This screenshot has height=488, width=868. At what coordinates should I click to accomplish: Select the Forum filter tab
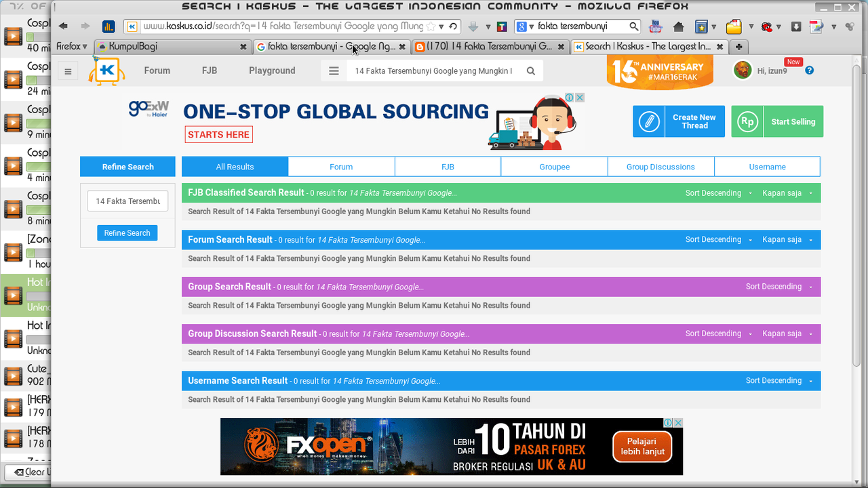[341, 167]
